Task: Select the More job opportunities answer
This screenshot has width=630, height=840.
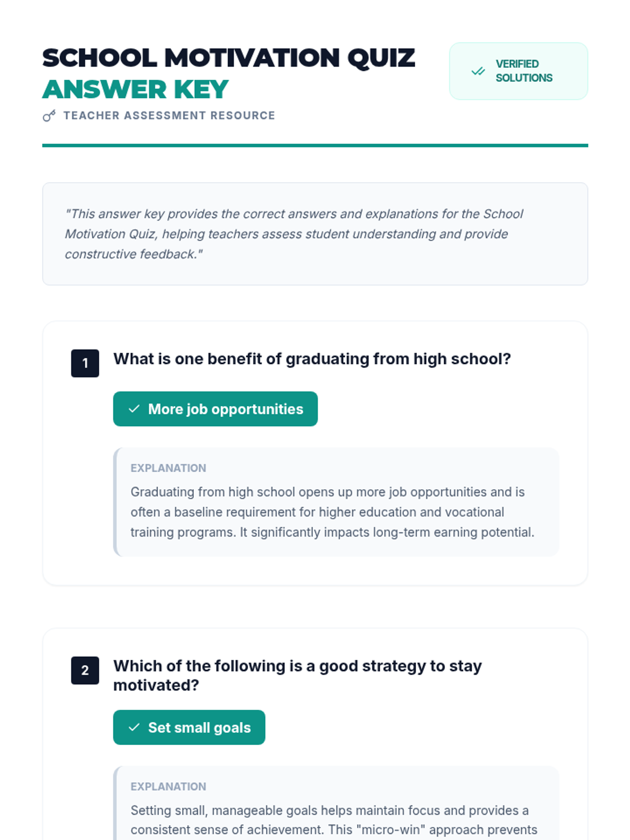Action: click(215, 409)
